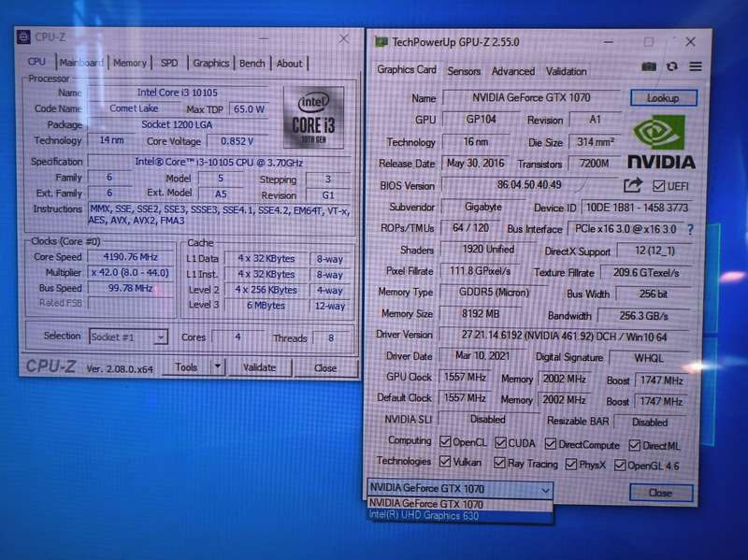Viewport: 748px width, 560px height.
Task: Toggle the OpenCL checkbox
Action: [445, 441]
